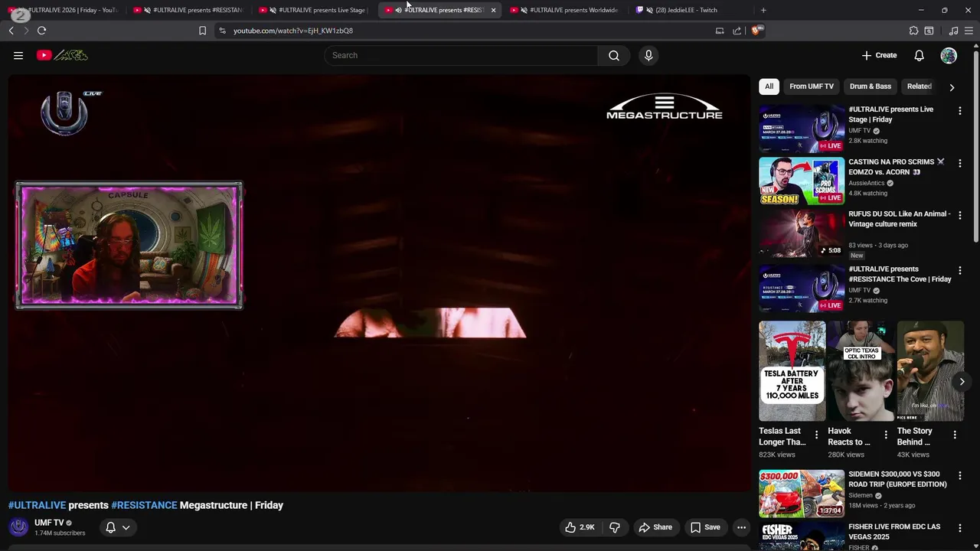The height and width of the screenshot is (551, 980).
Task: Open options for SIDEMEN road trip video
Action: [959, 476]
